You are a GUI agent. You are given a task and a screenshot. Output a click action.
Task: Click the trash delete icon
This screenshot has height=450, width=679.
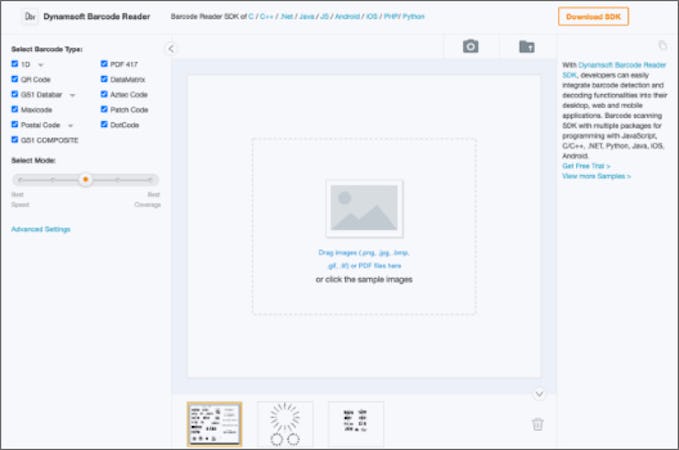[537, 424]
